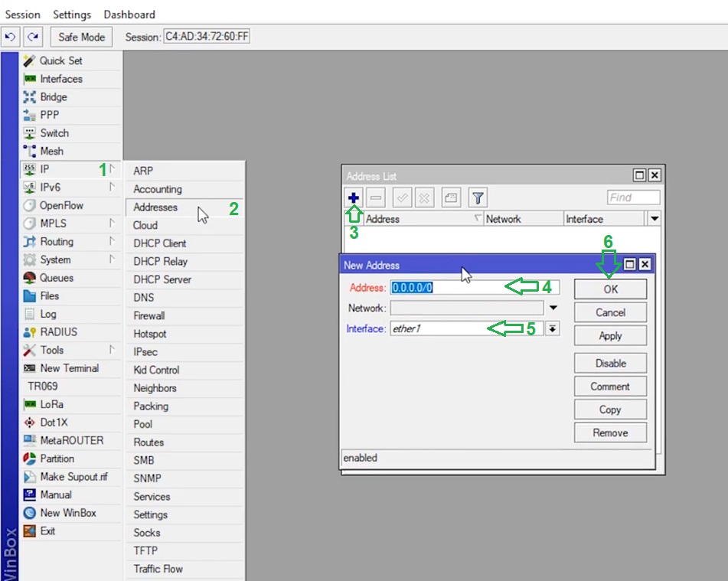
Task: Click the filter funnel icon in Address List
Action: [477, 197]
